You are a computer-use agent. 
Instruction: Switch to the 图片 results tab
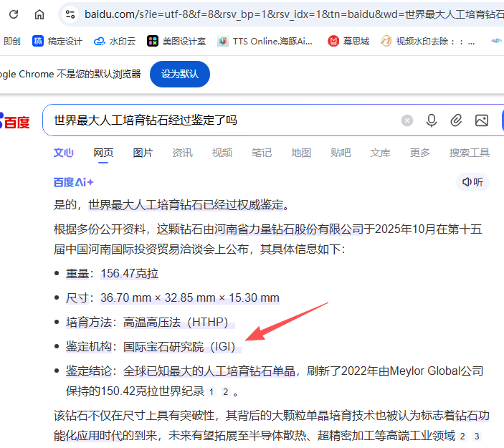(143, 153)
